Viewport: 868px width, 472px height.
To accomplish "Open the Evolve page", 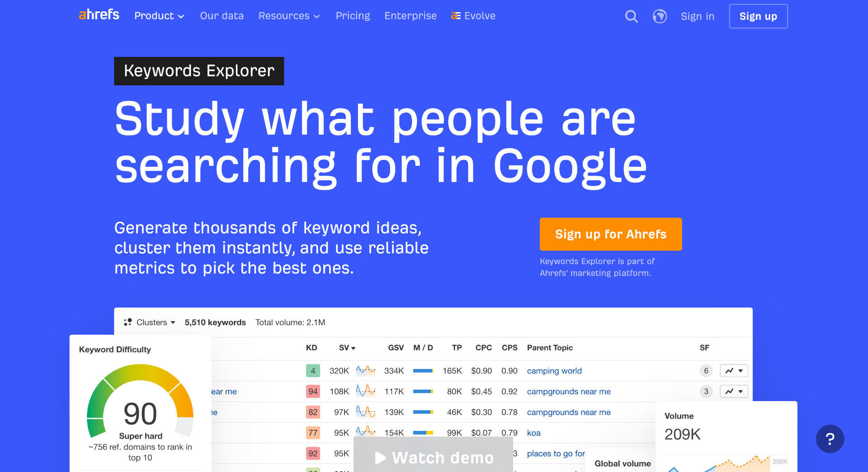I will 473,16.
